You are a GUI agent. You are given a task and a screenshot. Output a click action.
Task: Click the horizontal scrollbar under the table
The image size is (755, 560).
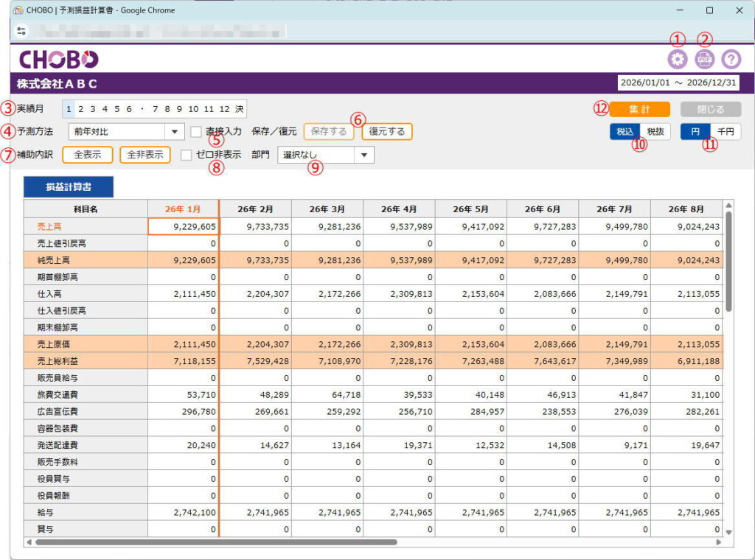[x=215, y=542]
